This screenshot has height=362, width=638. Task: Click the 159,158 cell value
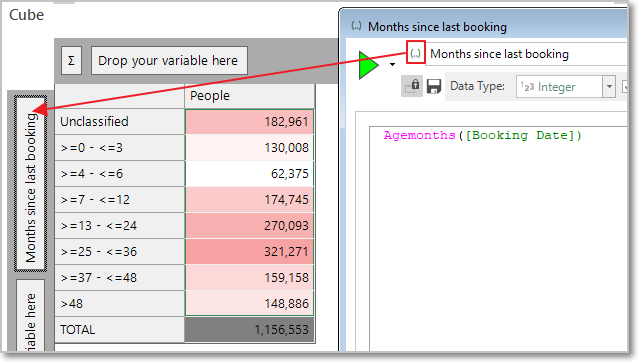coord(249,278)
